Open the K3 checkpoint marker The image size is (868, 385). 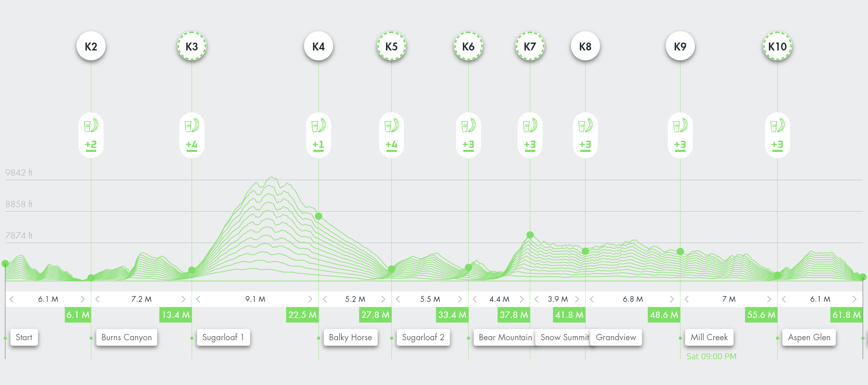(x=192, y=46)
